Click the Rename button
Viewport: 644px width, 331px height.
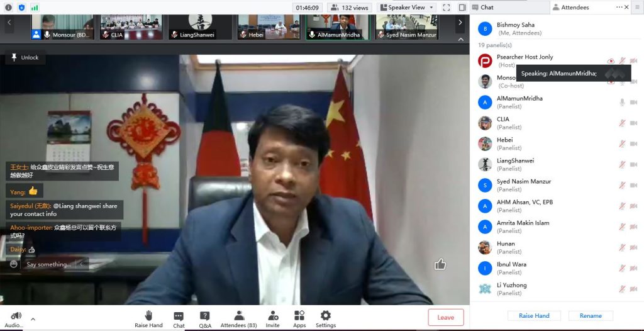pyautogui.click(x=591, y=316)
